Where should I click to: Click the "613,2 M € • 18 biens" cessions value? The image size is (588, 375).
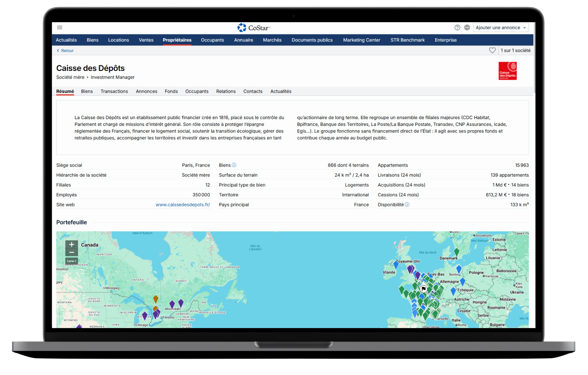tap(507, 195)
